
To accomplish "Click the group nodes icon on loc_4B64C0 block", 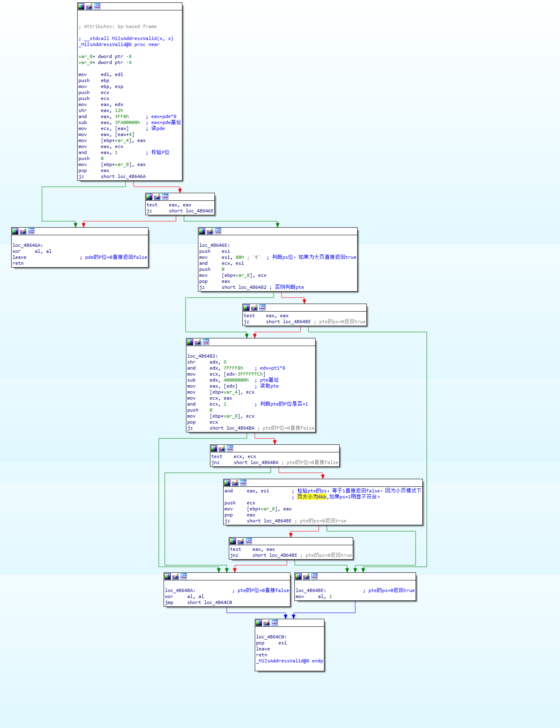I will tap(275, 623).
